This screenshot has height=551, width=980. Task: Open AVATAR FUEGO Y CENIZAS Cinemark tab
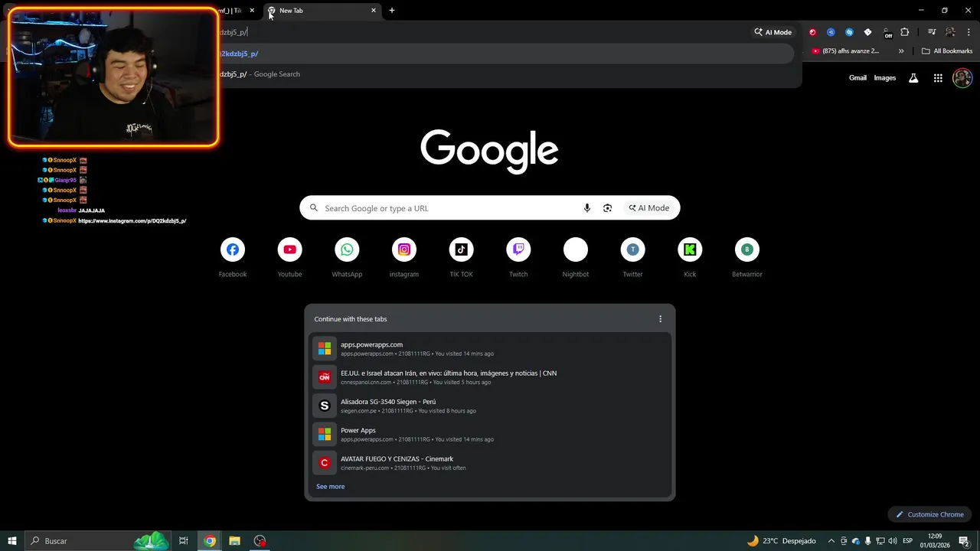point(490,463)
